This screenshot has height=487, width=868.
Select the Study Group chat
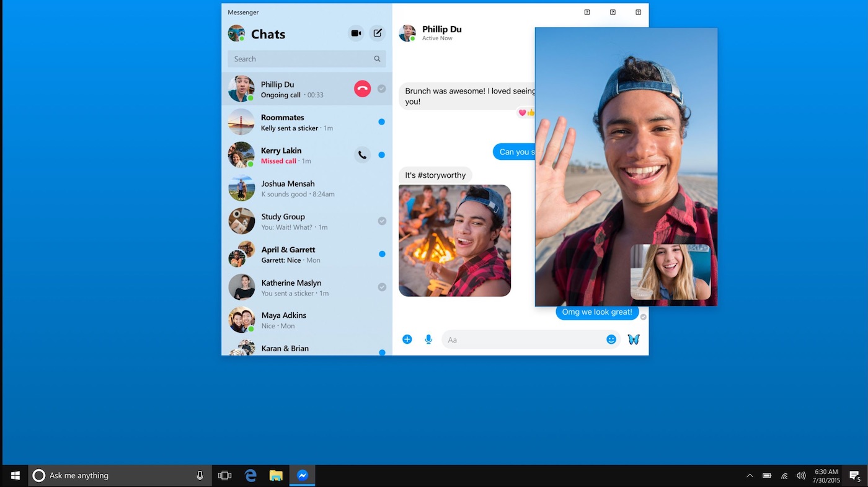pyautogui.click(x=307, y=221)
